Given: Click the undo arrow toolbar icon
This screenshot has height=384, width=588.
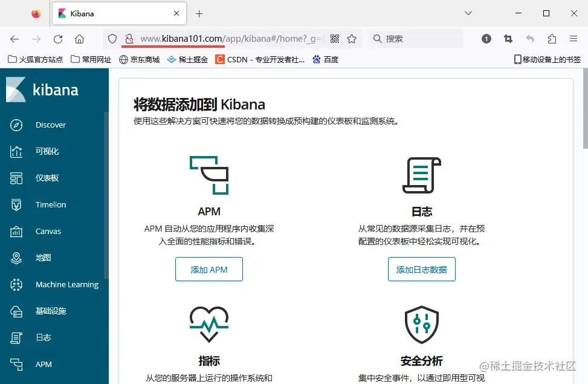Looking at the screenshot, I should (x=530, y=39).
